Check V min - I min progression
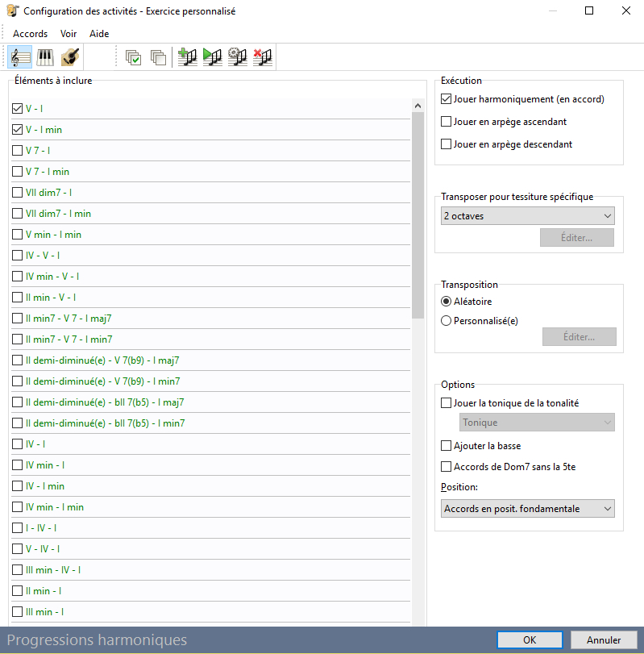The height and width of the screenshot is (654, 644). point(17,235)
